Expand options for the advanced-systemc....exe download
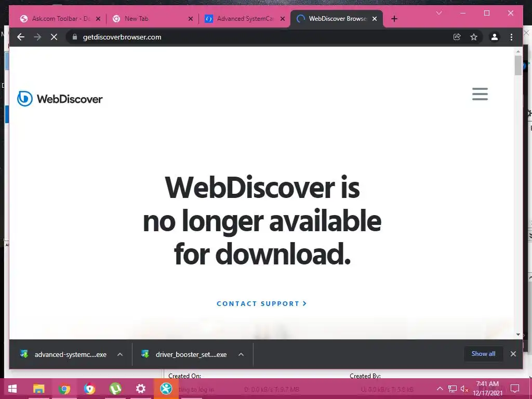The height and width of the screenshot is (399, 532). (x=120, y=354)
